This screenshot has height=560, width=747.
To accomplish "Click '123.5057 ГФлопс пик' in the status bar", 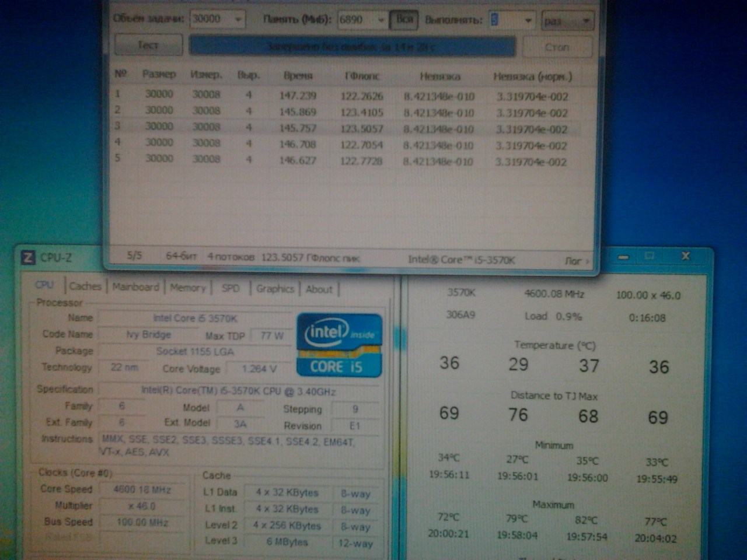I will tap(310, 258).
